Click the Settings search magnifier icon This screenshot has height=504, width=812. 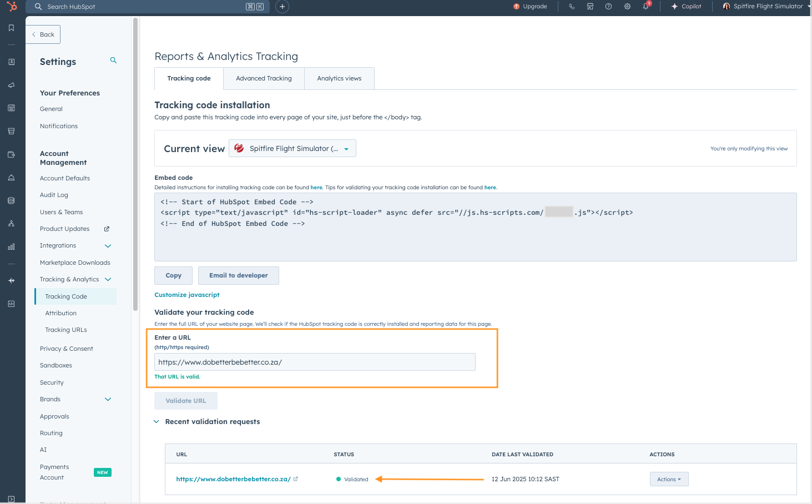pos(113,60)
